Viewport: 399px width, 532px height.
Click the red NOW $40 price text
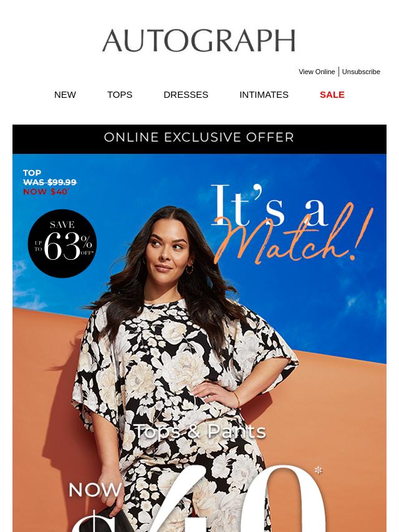46,192
